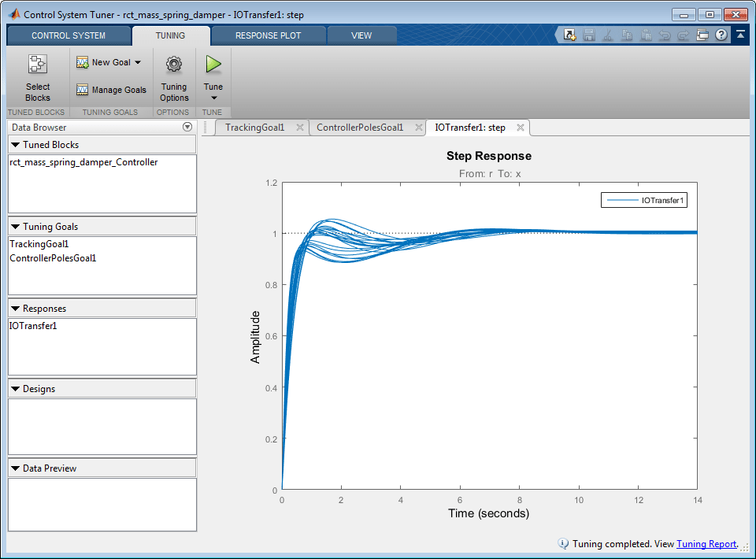Select IOTransfer1 in Responses list
Image resolution: width=756 pixels, height=559 pixels.
click(33, 326)
